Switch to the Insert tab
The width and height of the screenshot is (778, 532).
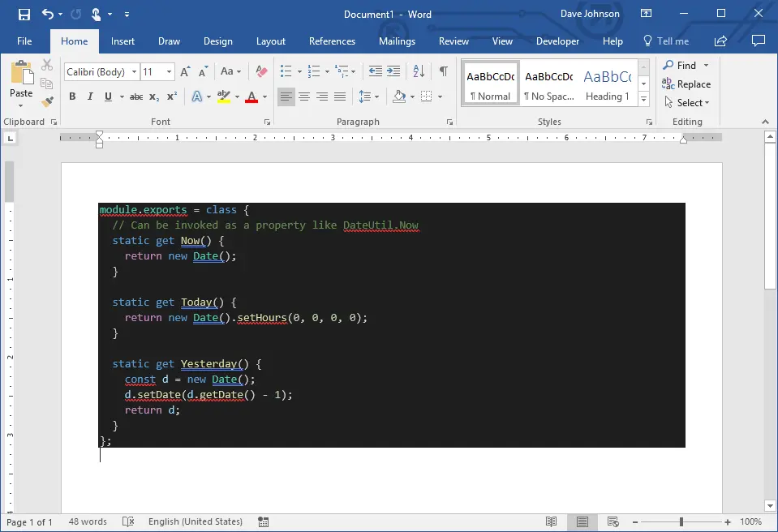(123, 41)
